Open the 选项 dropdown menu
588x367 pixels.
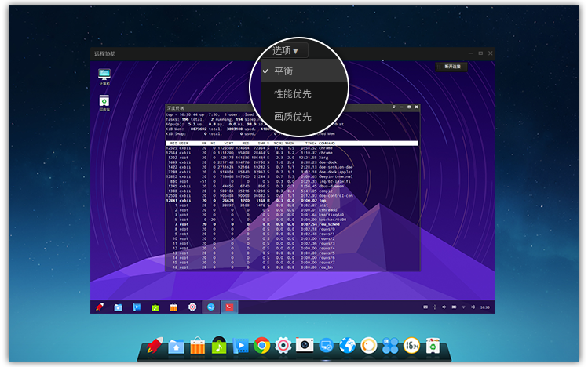tap(285, 50)
